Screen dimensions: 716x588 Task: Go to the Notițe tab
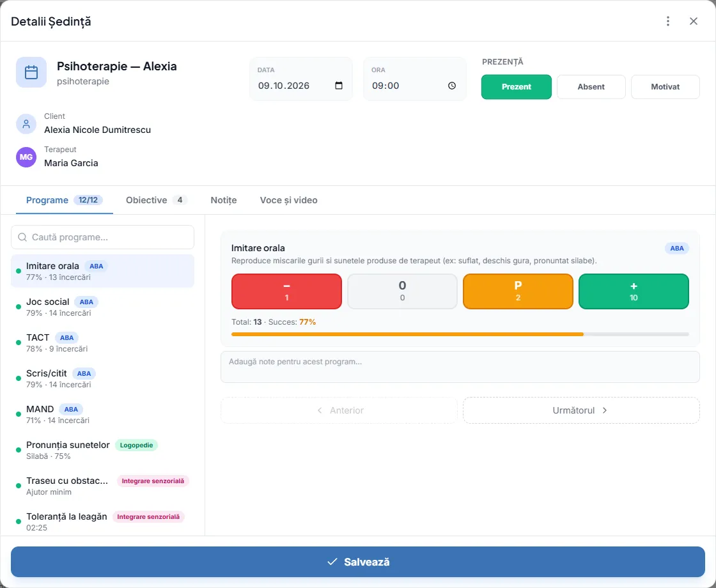[x=224, y=200]
